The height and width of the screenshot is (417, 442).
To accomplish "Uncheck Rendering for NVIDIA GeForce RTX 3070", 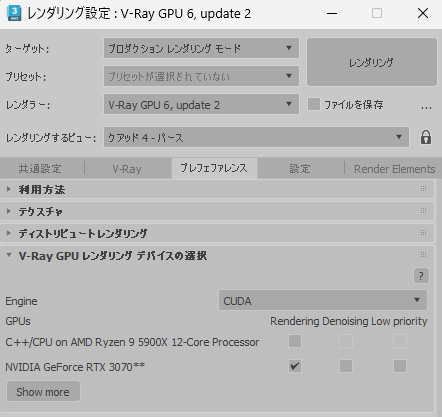I will [x=295, y=366].
